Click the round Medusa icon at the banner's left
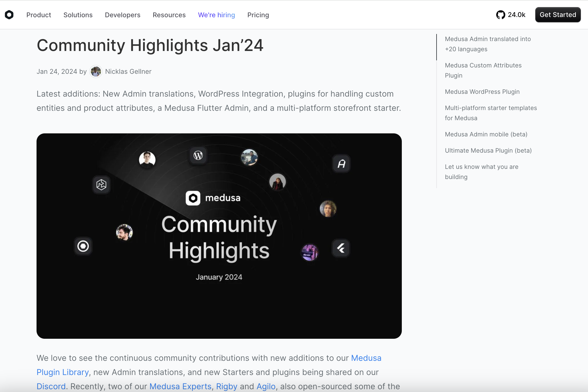The width and height of the screenshot is (588, 392). point(83,246)
